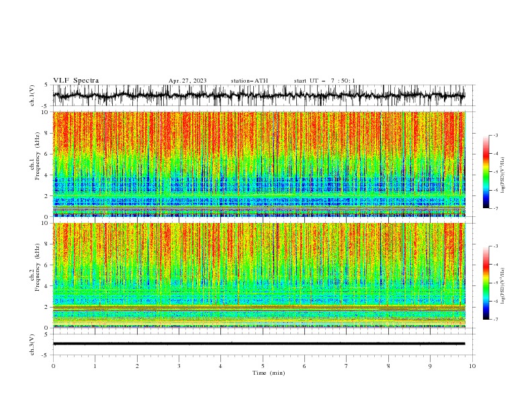Click time axis tick label "9"
532x411 pixels.
click(430, 366)
